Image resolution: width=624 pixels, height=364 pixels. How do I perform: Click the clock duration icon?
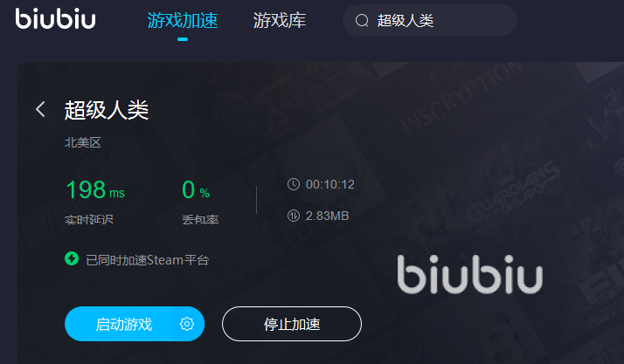[294, 184]
